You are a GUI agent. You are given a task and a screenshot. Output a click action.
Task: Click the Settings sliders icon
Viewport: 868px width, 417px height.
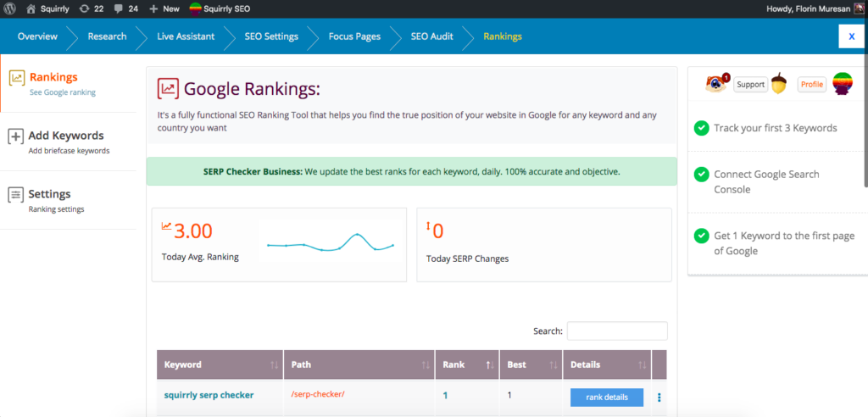click(15, 195)
